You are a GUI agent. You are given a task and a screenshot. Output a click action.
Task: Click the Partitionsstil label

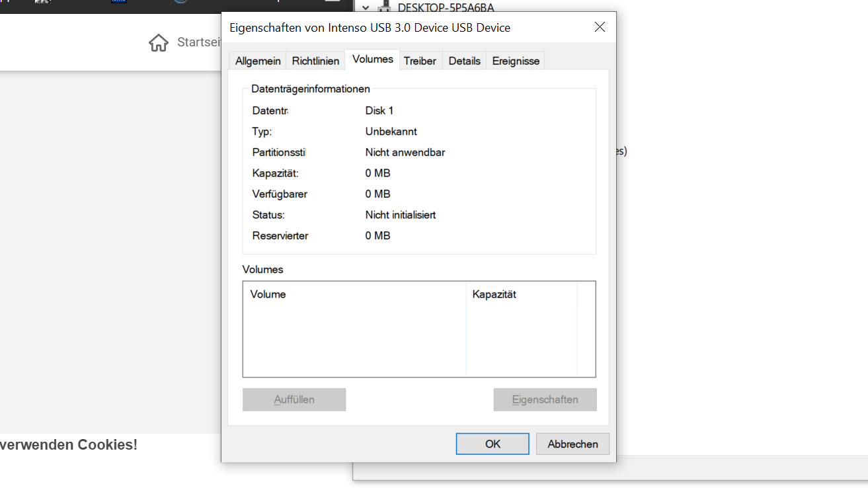click(x=279, y=152)
